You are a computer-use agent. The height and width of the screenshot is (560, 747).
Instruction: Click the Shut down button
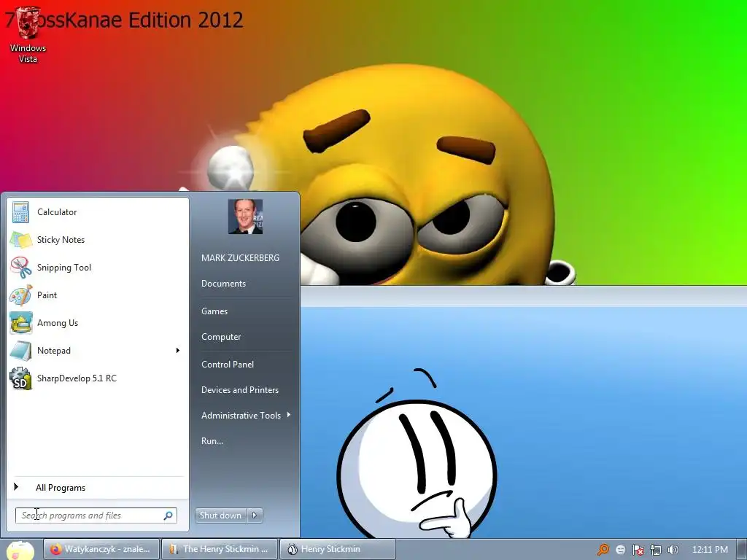[220, 516]
